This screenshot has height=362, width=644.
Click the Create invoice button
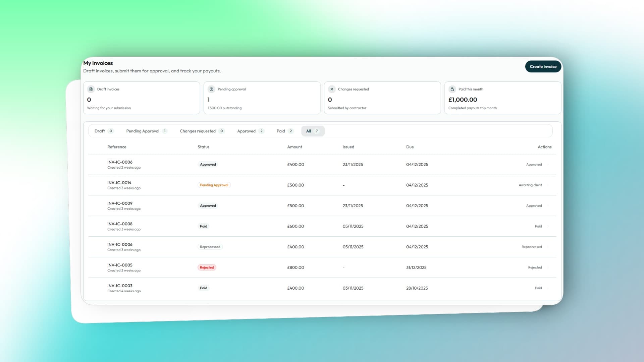pos(543,66)
